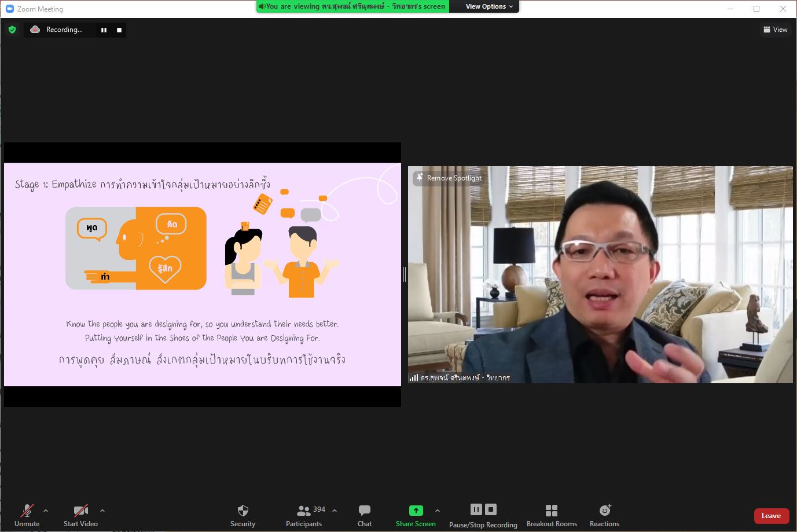Click the green 'You are viewing' screen banner

(352, 6)
